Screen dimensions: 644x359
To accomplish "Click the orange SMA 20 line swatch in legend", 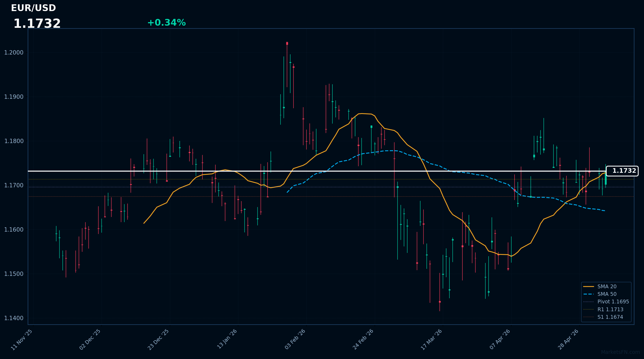I will (x=589, y=286).
